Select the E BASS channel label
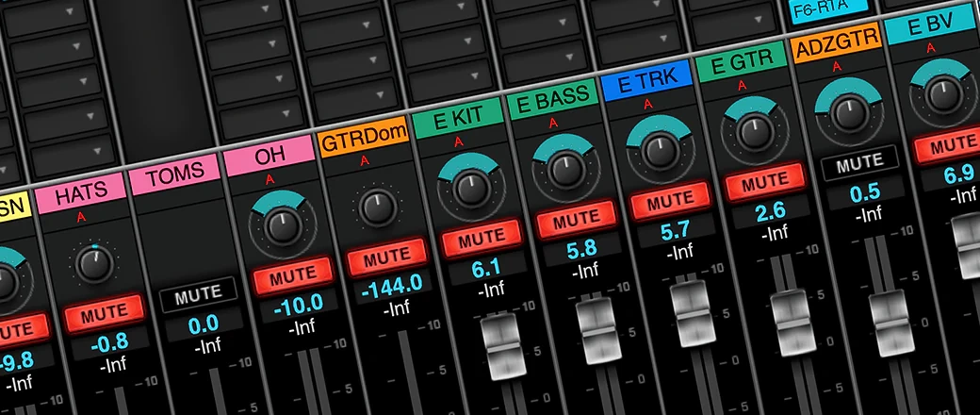Image resolution: width=980 pixels, height=415 pixels. (x=552, y=98)
